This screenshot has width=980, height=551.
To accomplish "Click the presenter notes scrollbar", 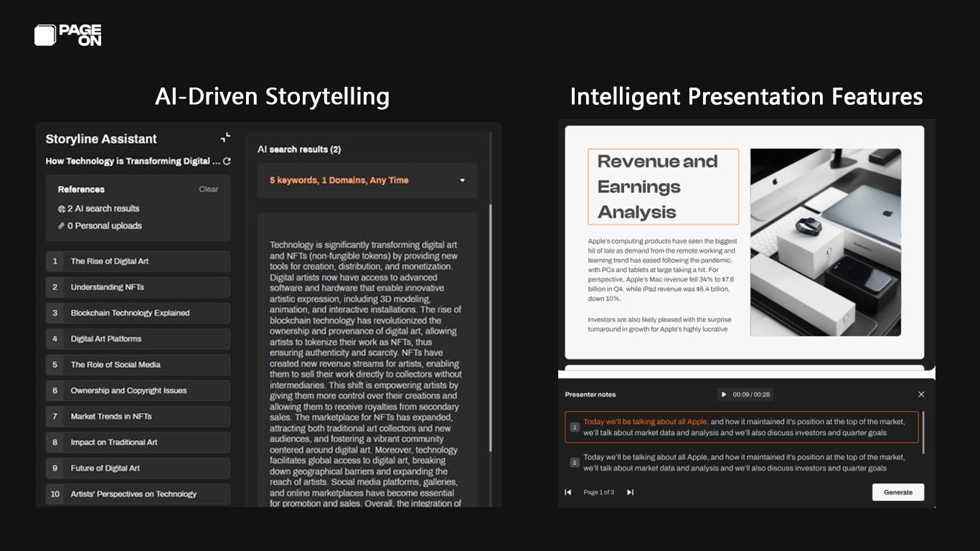I will pyautogui.click(x=923, y=433).
